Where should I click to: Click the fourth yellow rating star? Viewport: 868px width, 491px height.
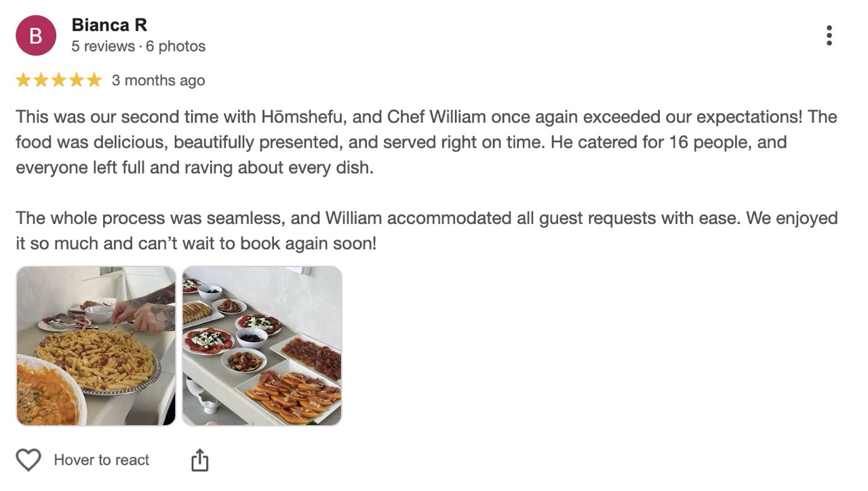click(x=77, y=81)
